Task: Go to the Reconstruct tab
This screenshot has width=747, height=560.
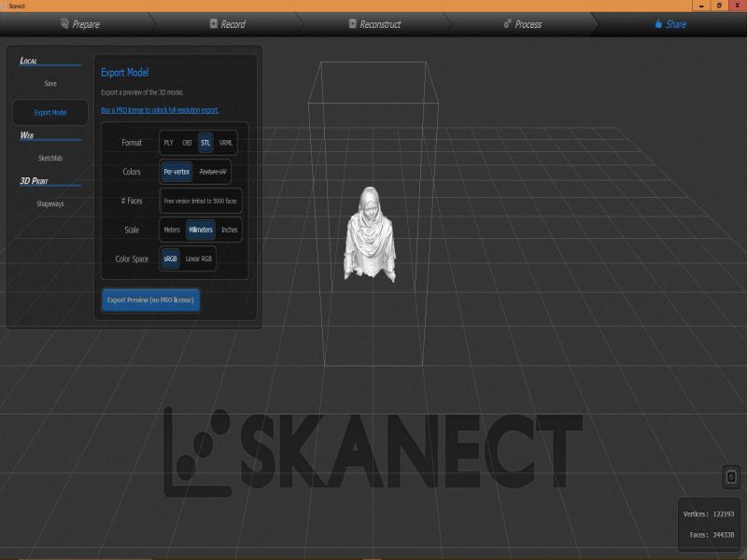Action: [374, 24]
